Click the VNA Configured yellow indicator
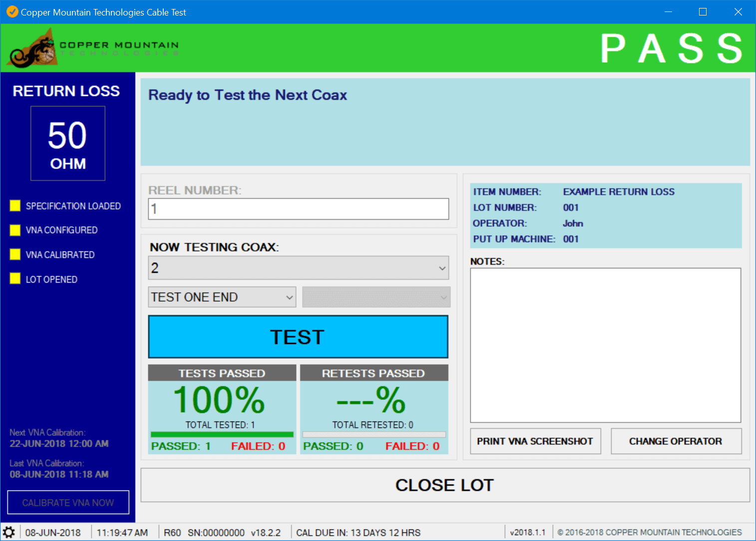756x541 pixels. (15, 230)
